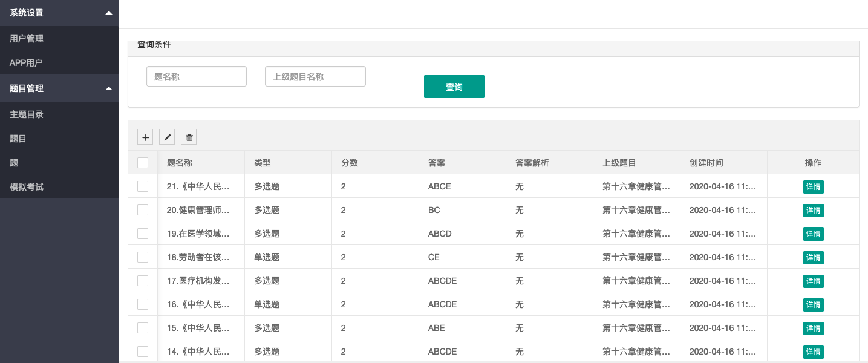The width and height of the screenshot is (868, 363).
Task: Click the delete trash toolbar icon
Action: [x=189, y=137]
